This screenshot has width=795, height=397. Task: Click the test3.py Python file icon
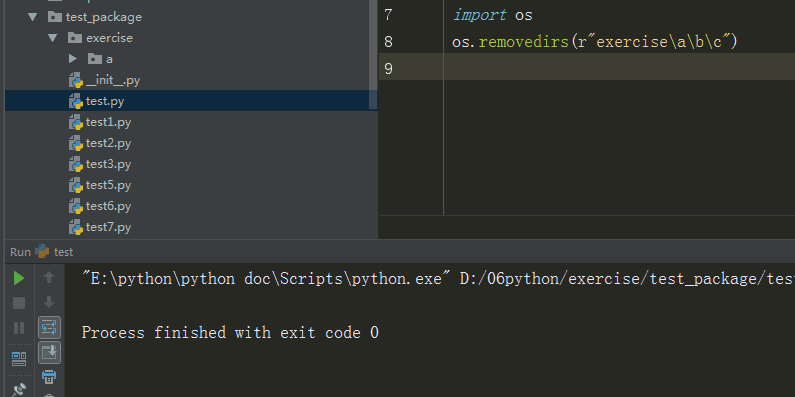(x=76, y=164)
